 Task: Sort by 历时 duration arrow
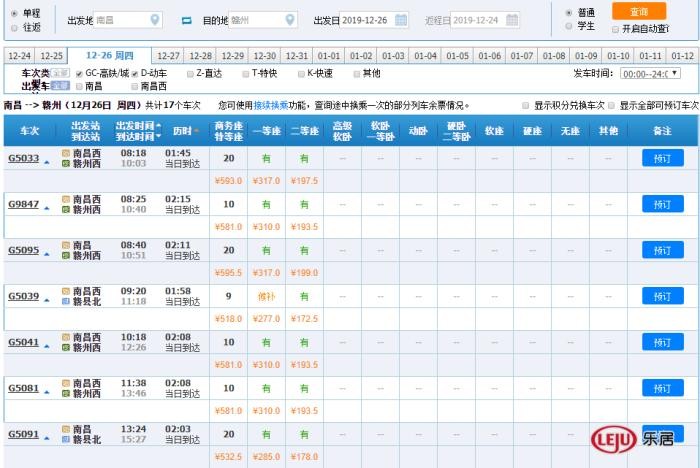click(195, 131)
